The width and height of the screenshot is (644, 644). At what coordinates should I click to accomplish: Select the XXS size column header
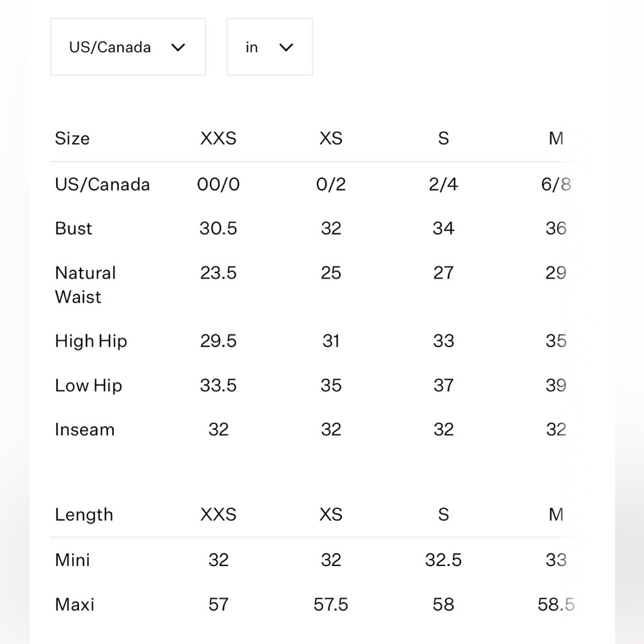(218, 138)
